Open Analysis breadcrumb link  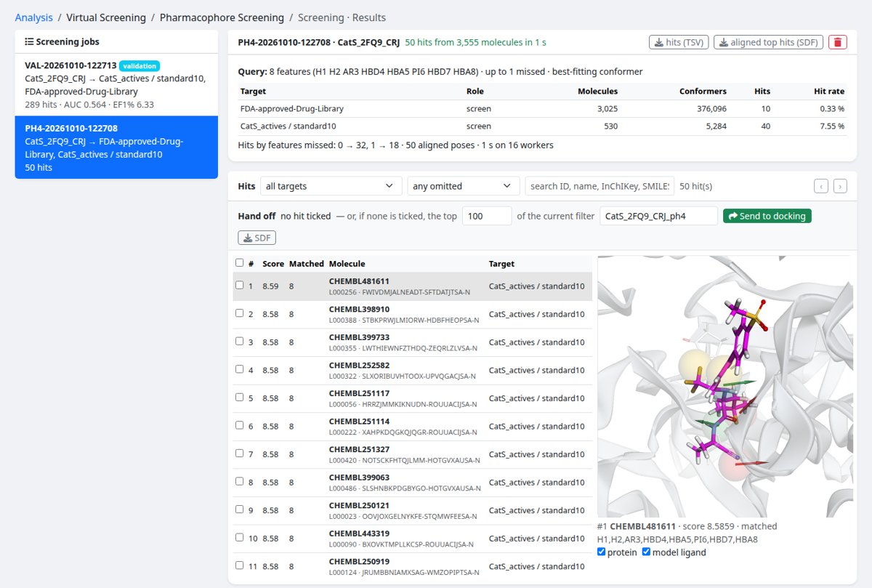(33, 17)
